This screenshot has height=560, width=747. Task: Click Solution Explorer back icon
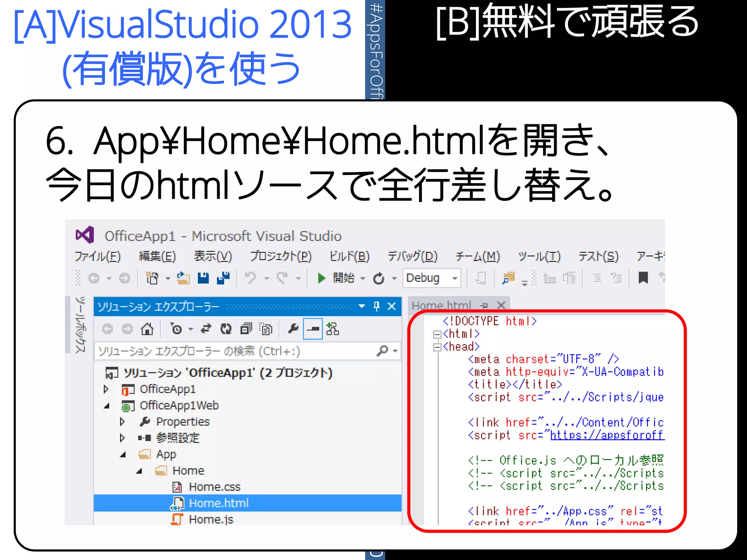[107, 329]
